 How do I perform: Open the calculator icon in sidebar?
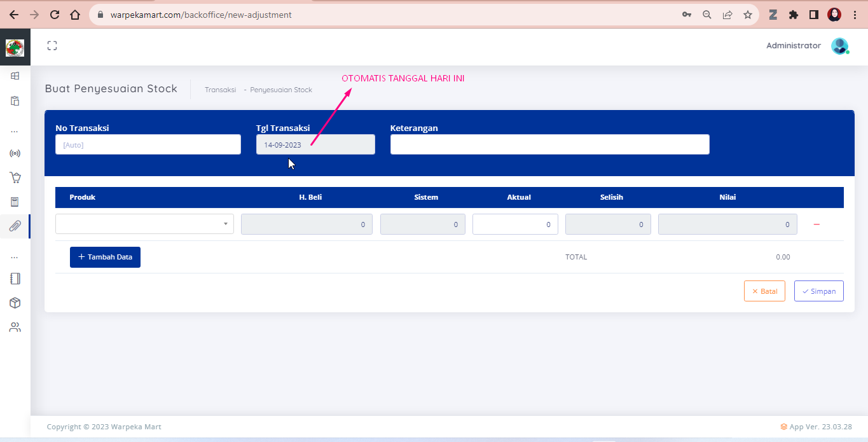tap(15, 202)
